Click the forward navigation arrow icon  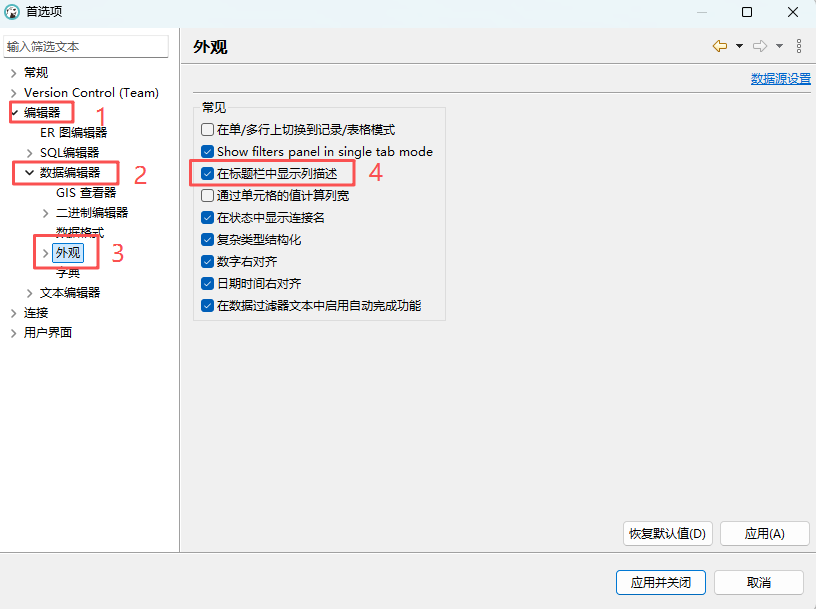760,46
